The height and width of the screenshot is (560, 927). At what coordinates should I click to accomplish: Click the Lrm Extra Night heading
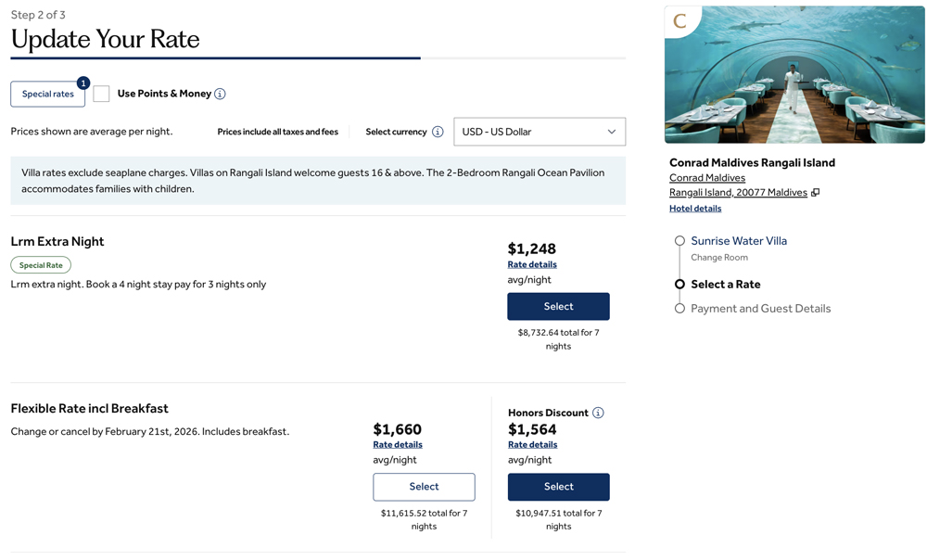57,241
